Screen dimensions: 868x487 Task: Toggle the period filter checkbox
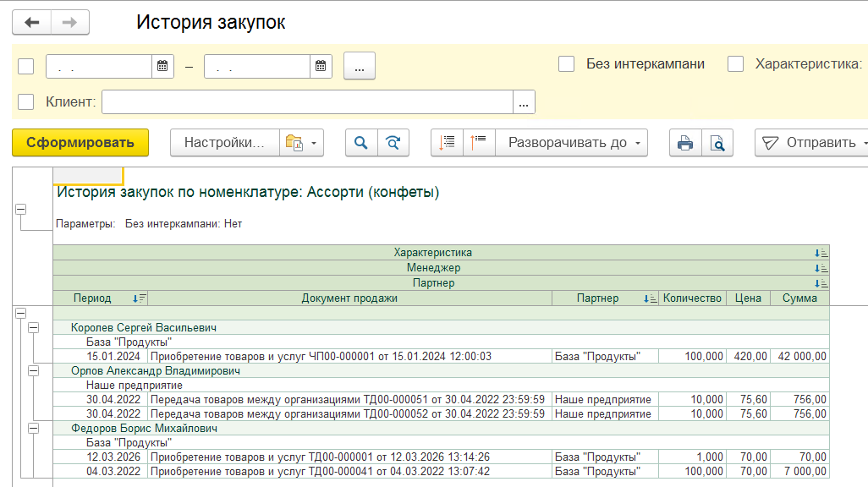26,67
